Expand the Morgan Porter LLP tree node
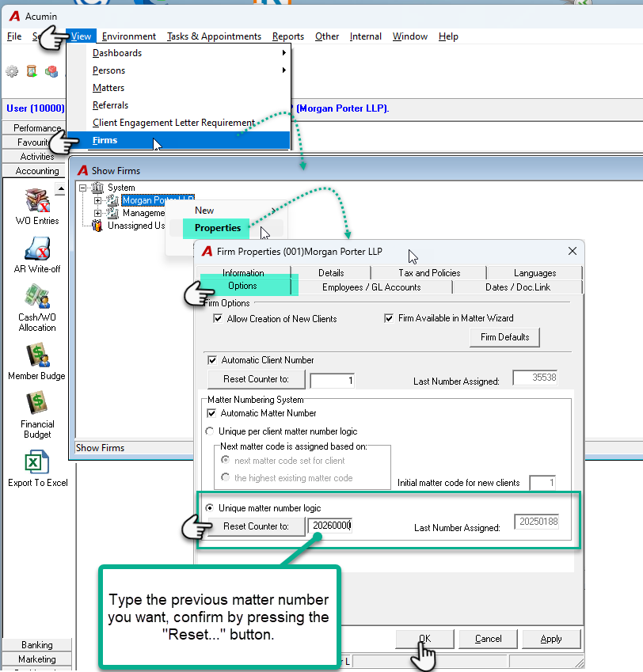 [x=97, y=200]
